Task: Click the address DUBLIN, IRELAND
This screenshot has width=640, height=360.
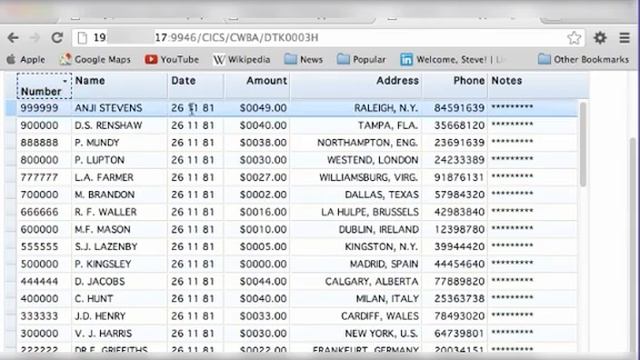Action: click(379, 229)
